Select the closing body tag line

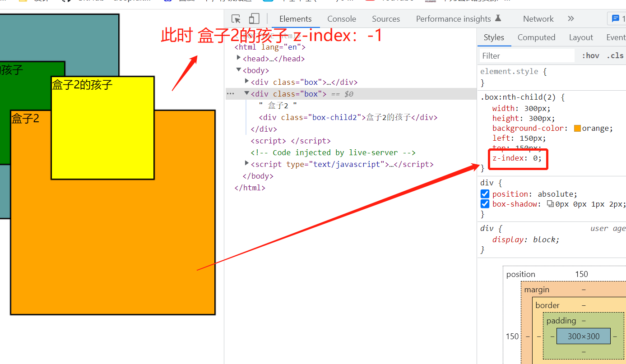coord(258,176)
